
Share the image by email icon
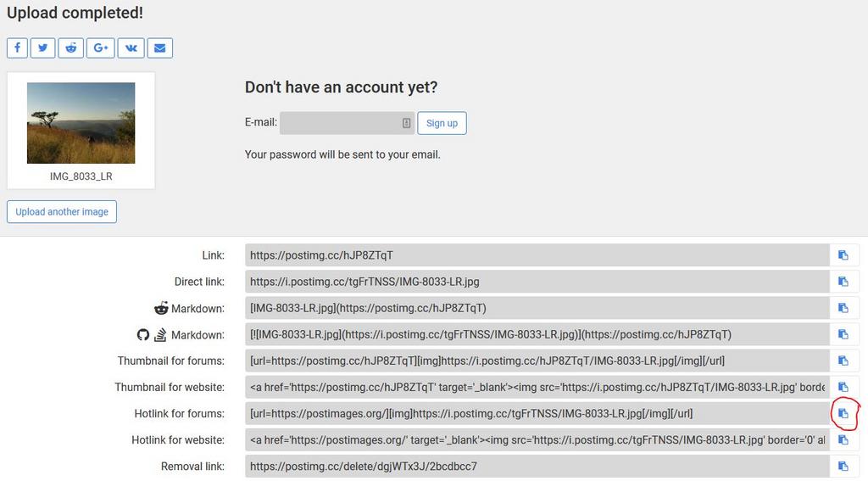pos(160,48)
